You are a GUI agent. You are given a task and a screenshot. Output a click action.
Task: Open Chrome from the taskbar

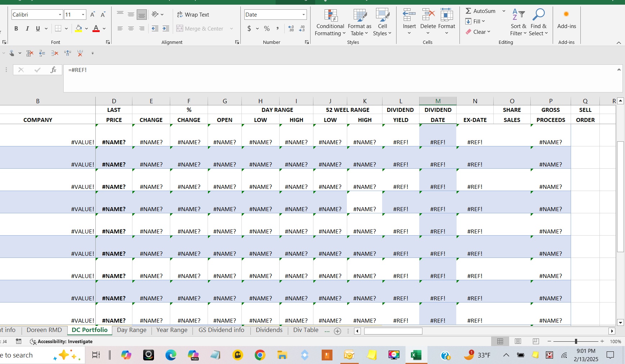click(x=260, y=355)
